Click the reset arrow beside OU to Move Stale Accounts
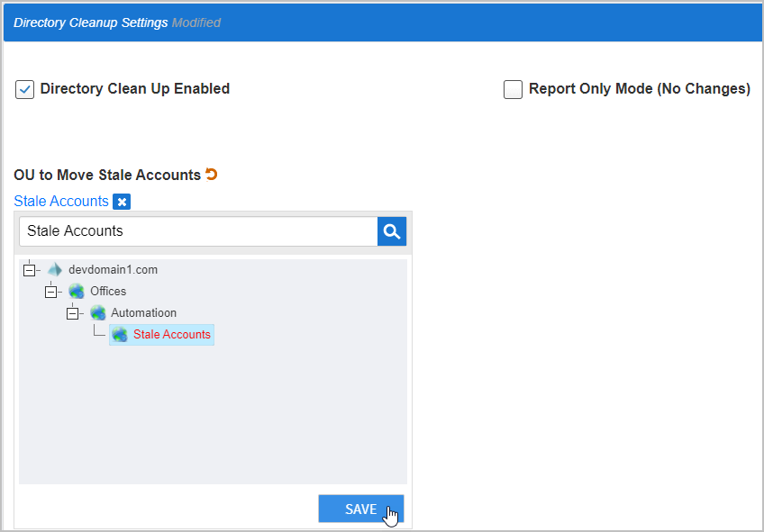764x532 pixels. pyautogui.click(x=212, y=175)
